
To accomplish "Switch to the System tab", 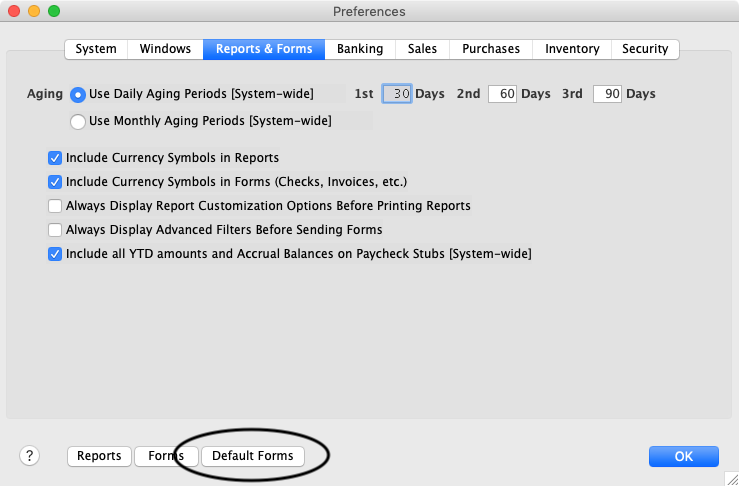I will coord(96,49).
